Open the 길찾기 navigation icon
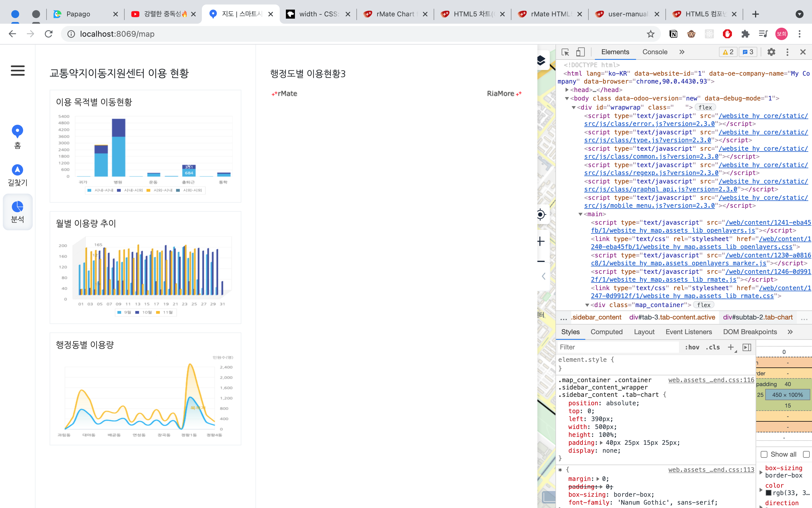 pos(17,170)
